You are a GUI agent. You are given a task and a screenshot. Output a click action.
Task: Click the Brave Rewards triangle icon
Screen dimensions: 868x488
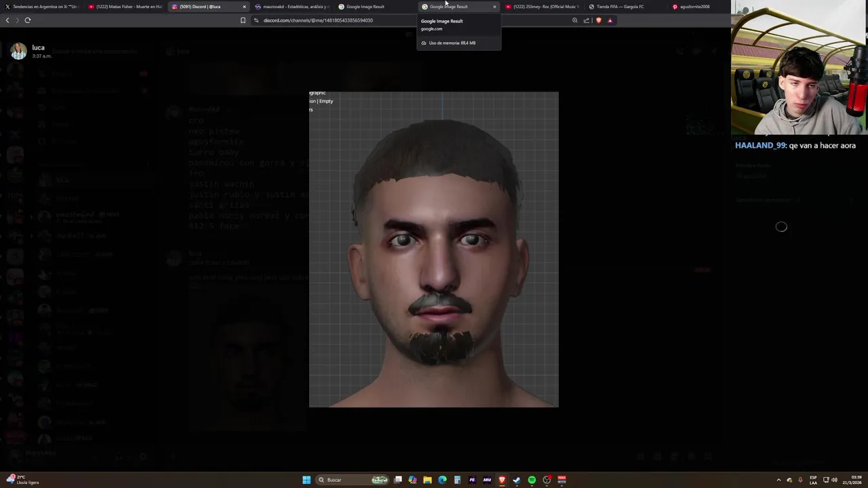click(610, 20)
